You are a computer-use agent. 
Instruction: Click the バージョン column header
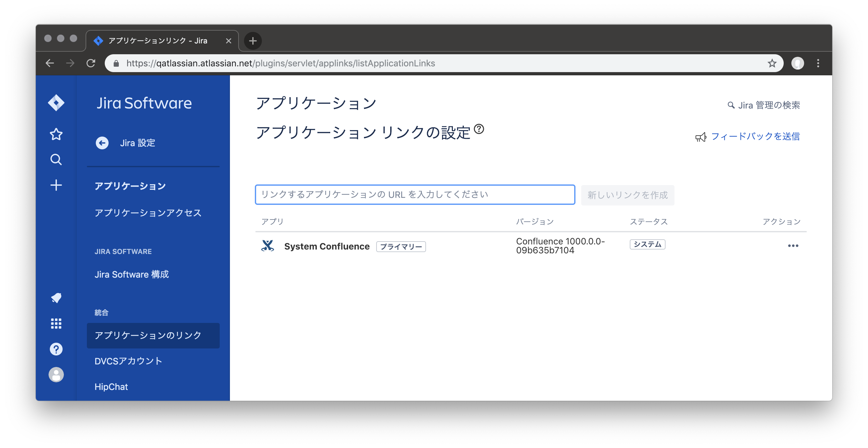click(x=535, y=221)
